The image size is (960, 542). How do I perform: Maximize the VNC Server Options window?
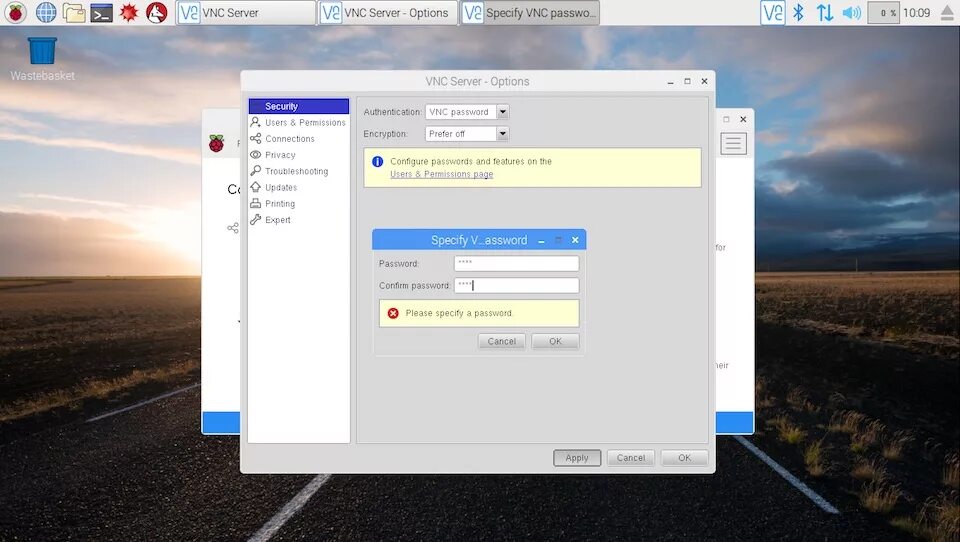pyautogui.click(x=687, y=81)
